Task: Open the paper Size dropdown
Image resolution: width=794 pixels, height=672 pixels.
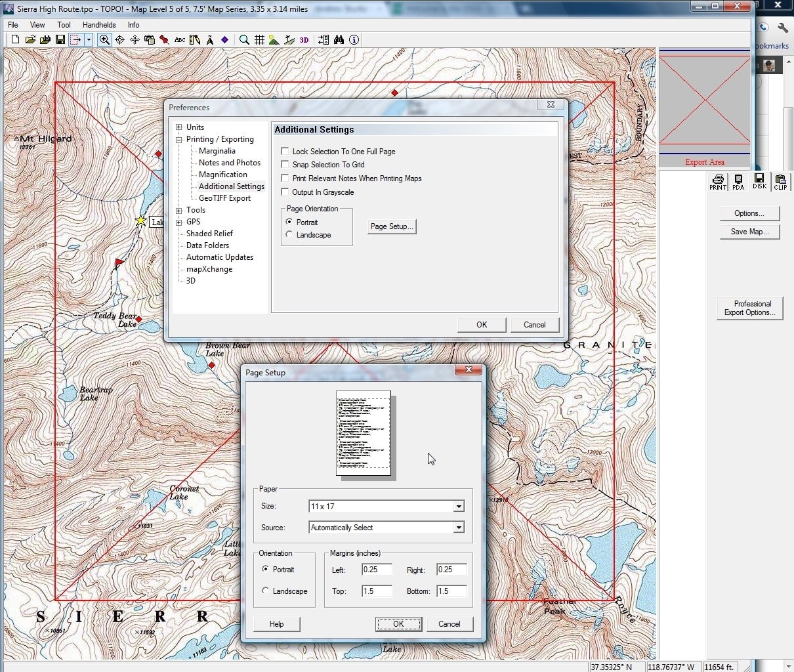Action: point(459,506)
